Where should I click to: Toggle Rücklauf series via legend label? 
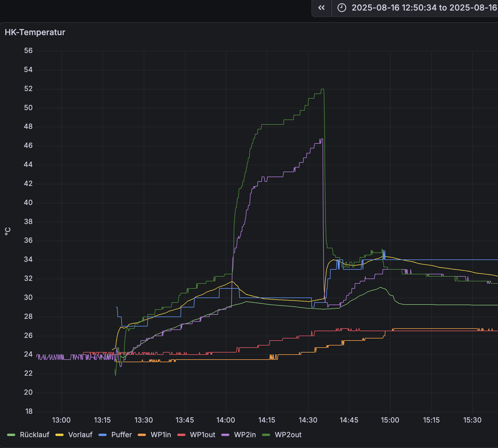34,435
